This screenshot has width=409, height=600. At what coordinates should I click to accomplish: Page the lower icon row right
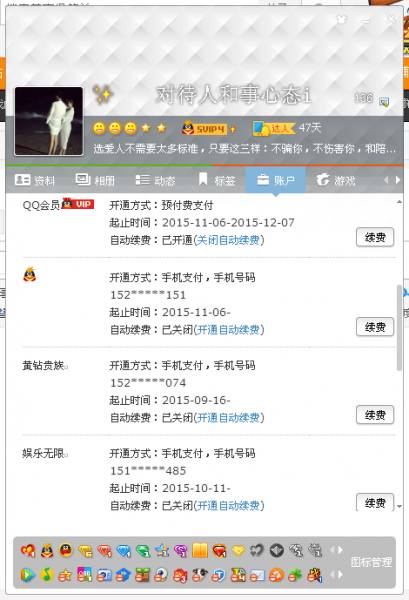pyautogui.click(x=340, y=574)
